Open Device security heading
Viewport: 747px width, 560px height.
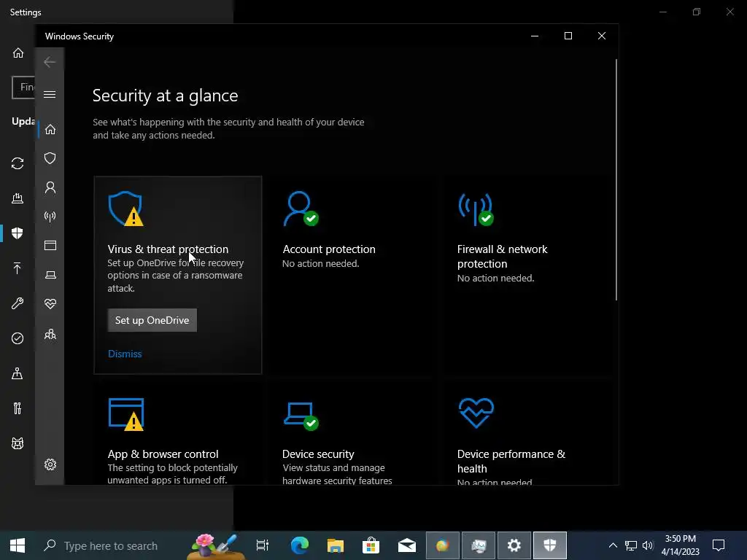pos(318,454)
